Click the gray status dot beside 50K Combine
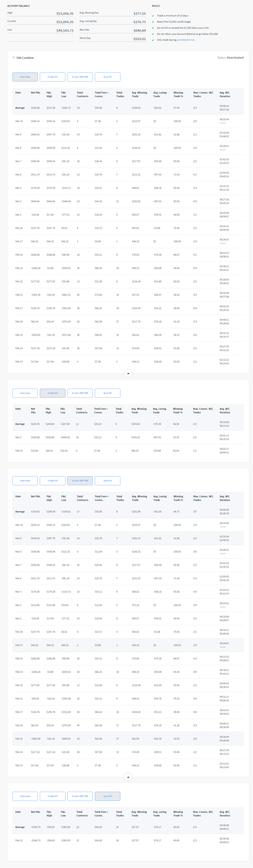This screenshot has width=253, height=868. click(14, 58)
